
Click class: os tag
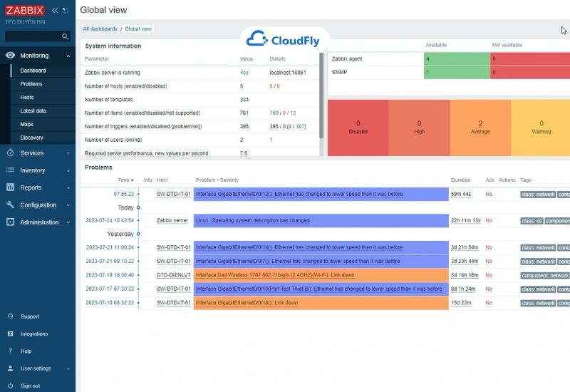pos(532,221)
